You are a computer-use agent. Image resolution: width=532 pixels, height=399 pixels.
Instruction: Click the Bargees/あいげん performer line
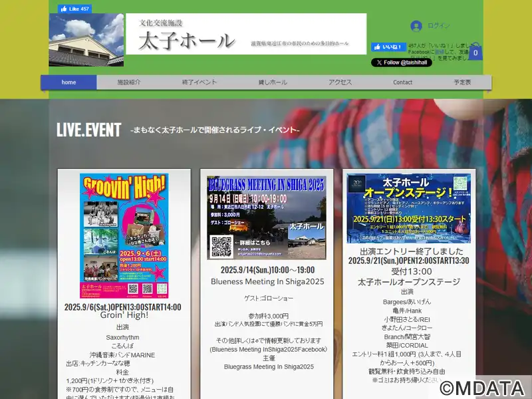coord(407,302)
